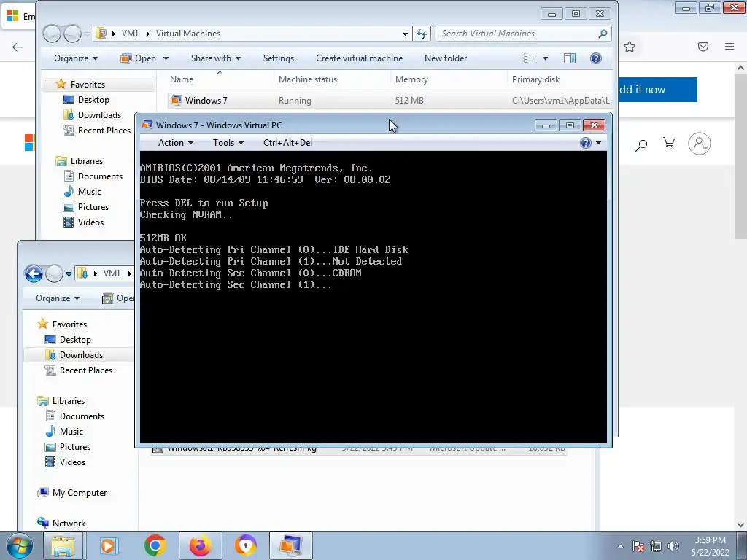The height and width of the screenshot is (560, 747).
Task: Open Music in the lower explorer sidebar
Action: tap(71, 432)
